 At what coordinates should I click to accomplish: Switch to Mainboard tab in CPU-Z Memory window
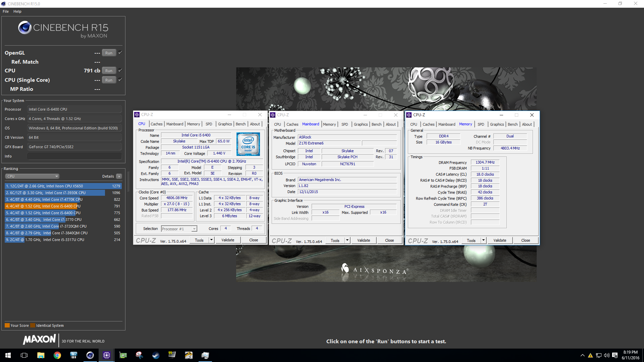click(x=447, y=124)
